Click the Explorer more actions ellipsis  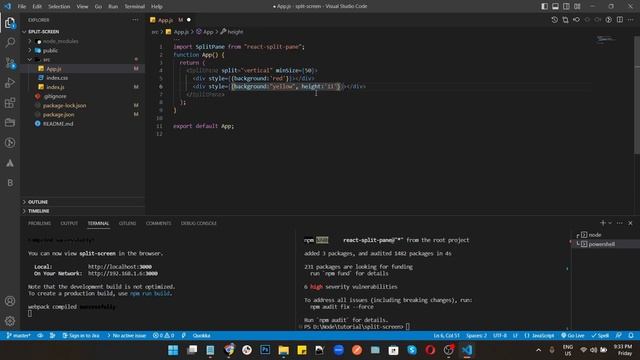point(135,20)
